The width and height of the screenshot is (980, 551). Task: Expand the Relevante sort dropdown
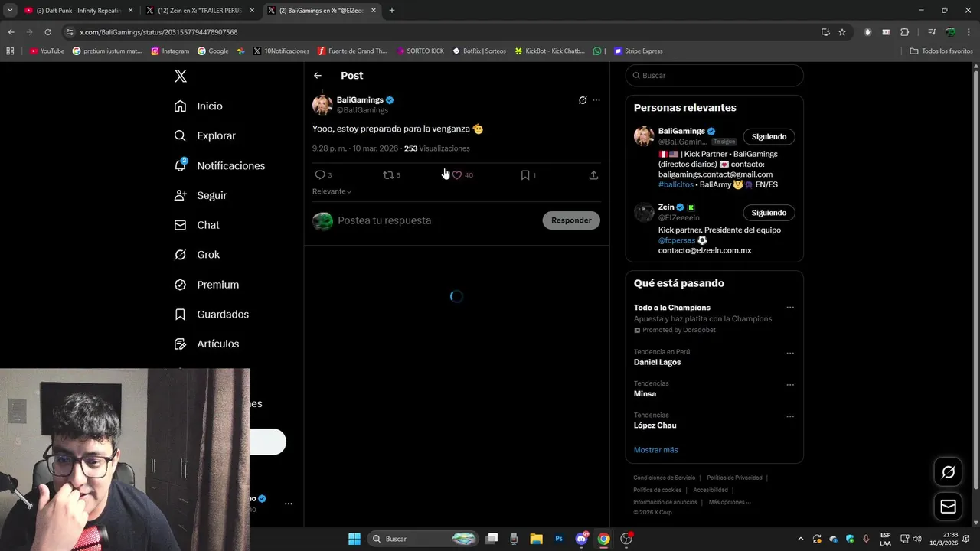pyautogui.click(x=332, y=191)
